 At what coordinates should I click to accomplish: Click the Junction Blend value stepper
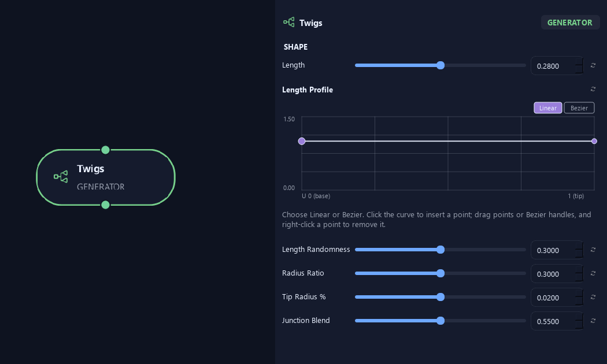click(x=579, y=321)
